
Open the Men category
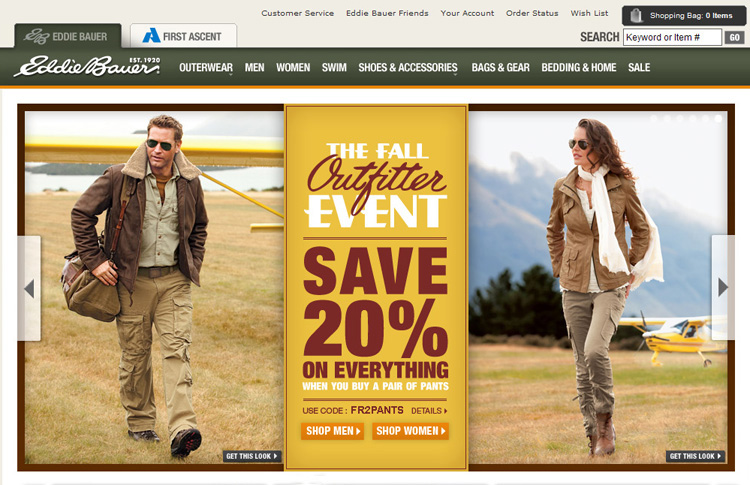click(254, 67)
